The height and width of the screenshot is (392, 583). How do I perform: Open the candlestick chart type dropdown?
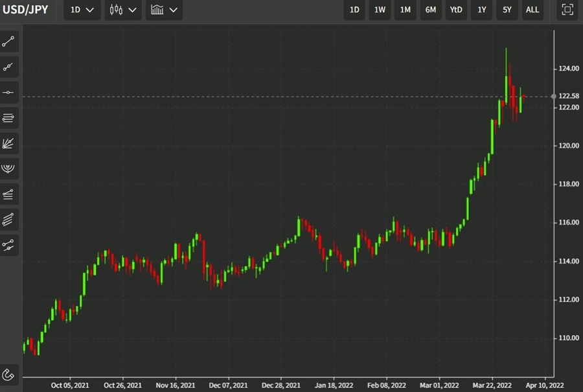(123, 10)
